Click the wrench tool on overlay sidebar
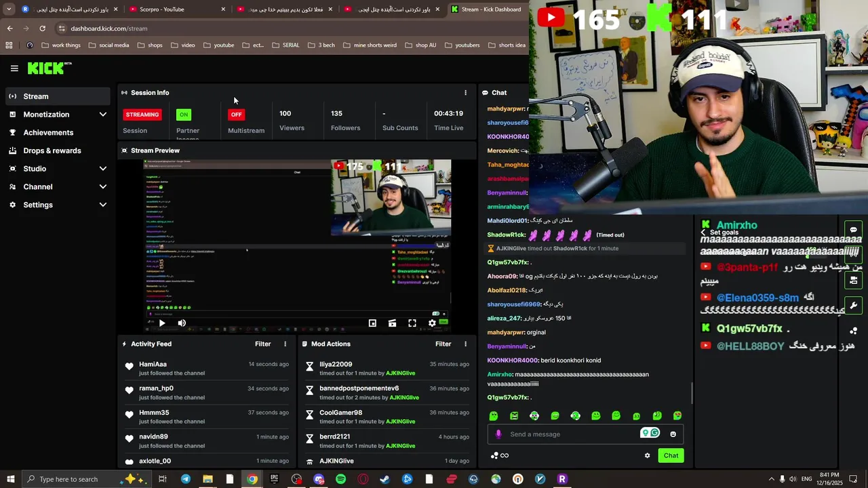Screen dimensions: 868x488 click(x=853, y=306)
